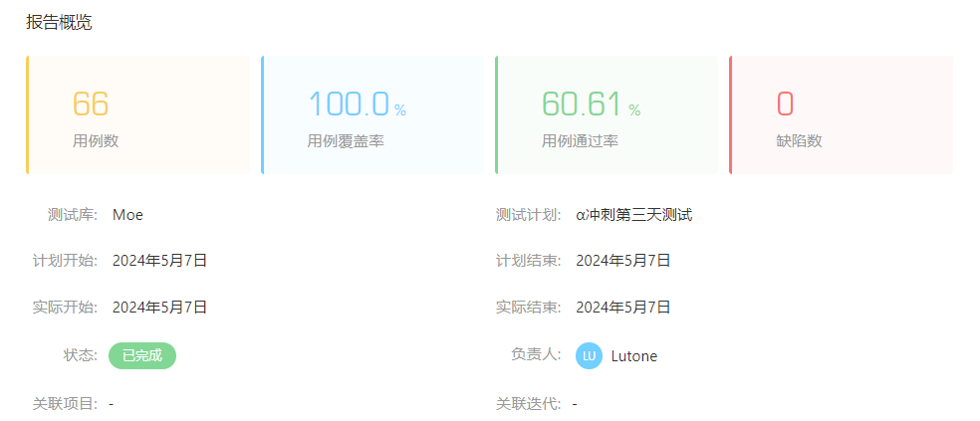The height and width of the screenshot is (421, 980).
Task: Click the 用例通过率 caption
Action: (x=580, y=141)
